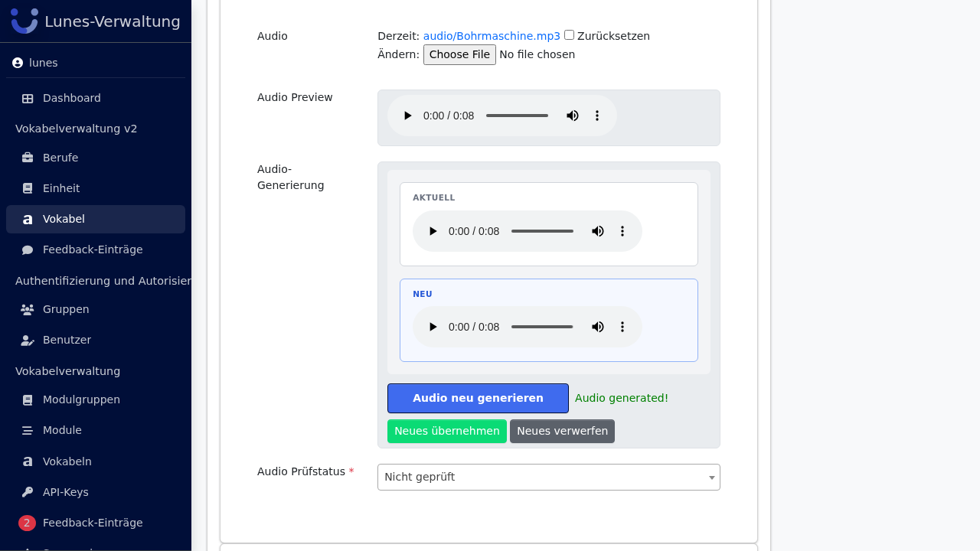Click the Choose File button
Viewport: 980px width, 551px height.
tap(459, 54)
